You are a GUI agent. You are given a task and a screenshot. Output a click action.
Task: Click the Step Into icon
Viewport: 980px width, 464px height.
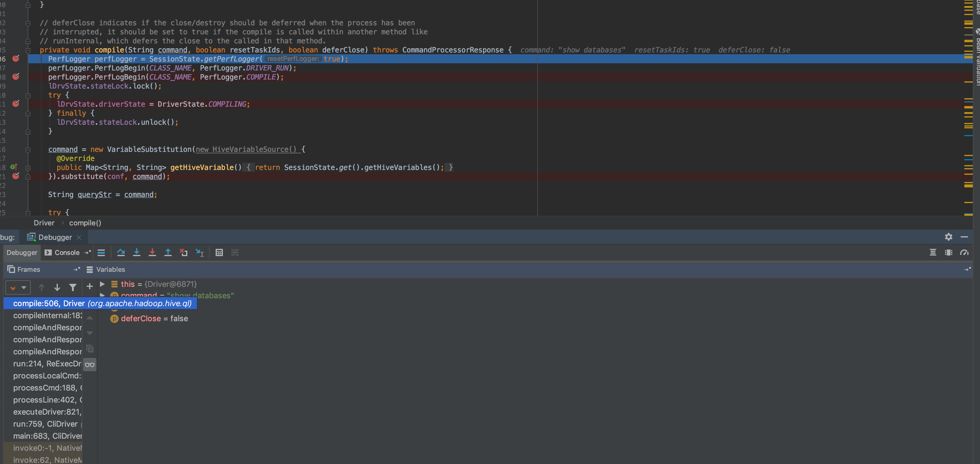pyautogui.click(x=136, y=252)
